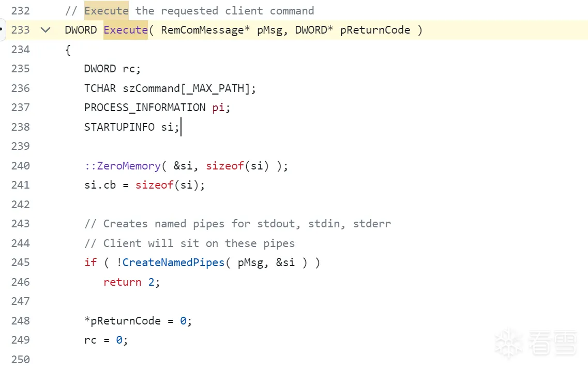The height and width of the screenshot is (371, 588).
Task: Click the if keyword on line 245
Action: coord(91,262)
